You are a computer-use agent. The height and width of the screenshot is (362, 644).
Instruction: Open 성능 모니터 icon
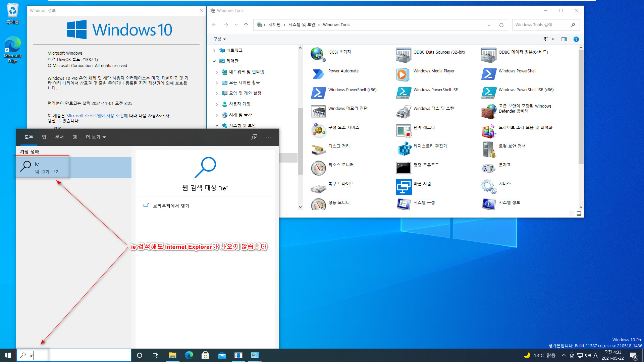(x=318, y=203)
